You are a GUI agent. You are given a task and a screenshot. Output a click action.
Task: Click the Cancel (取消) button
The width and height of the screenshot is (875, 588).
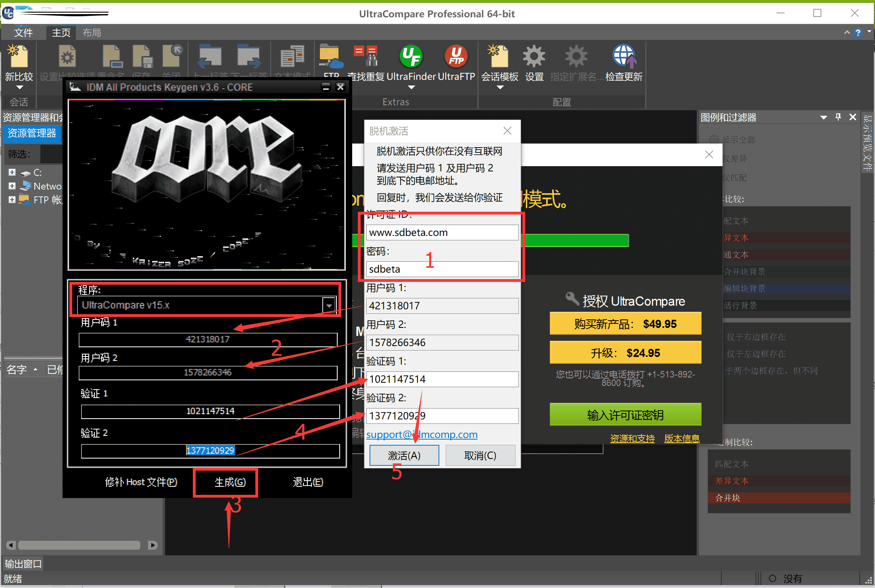coord(480,455)
